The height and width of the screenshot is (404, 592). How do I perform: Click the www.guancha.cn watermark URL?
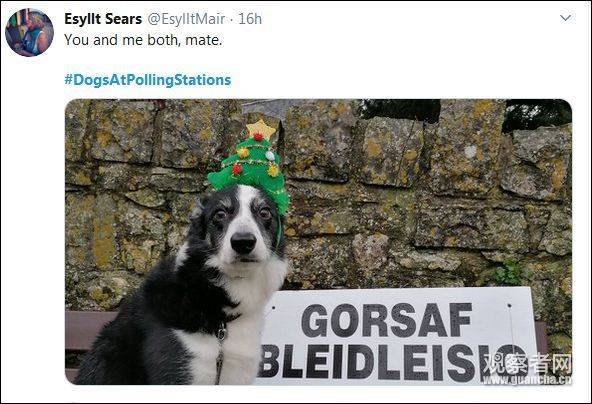point(527,379)
